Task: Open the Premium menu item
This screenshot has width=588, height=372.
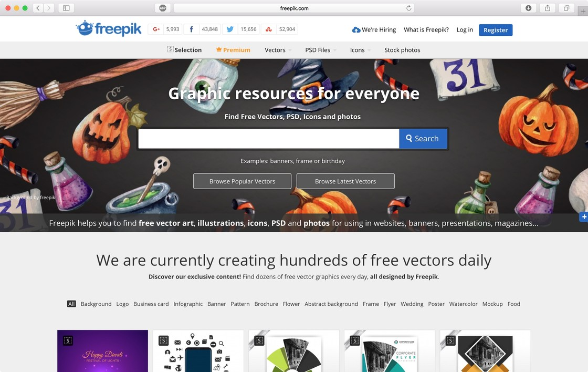Action: pos(233,50)
